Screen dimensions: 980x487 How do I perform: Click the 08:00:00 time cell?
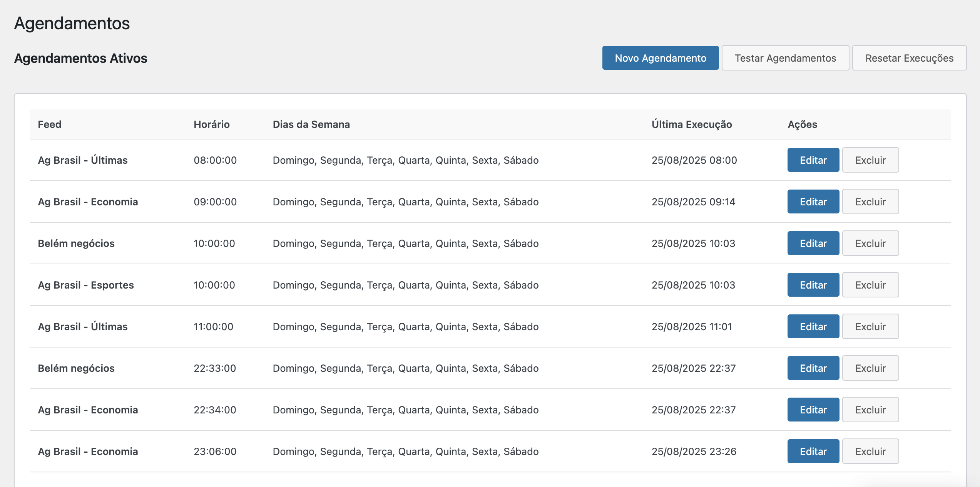click(x=215, y=160)
